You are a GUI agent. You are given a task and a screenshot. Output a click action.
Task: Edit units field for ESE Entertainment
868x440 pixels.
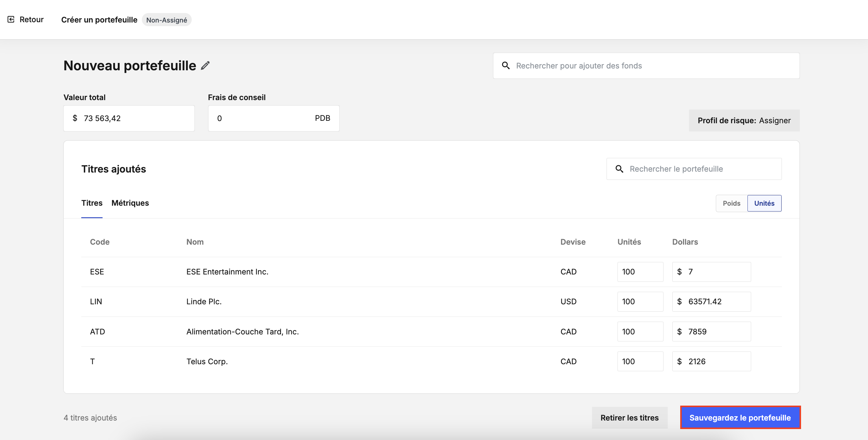pos(640,271)
